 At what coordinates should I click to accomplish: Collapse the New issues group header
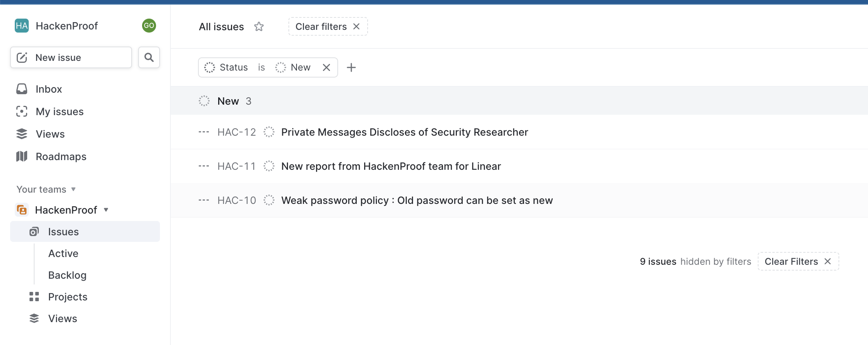(x=228, y=101)
